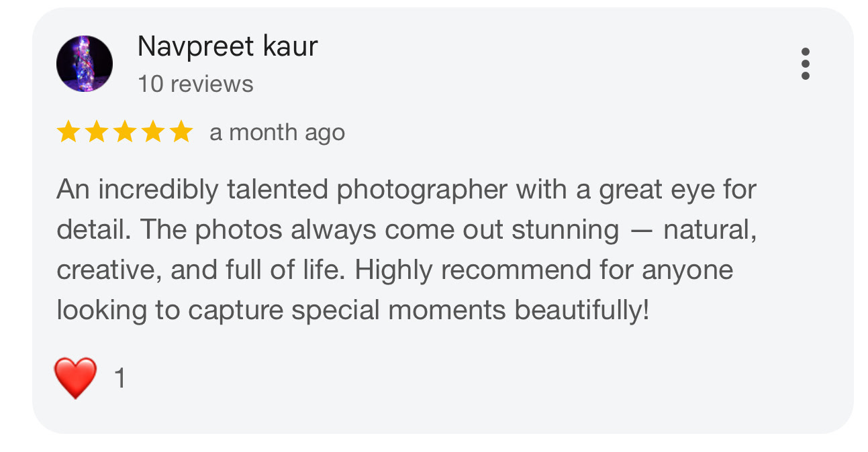Click the red heart reaction icon

click(x=75, y=378)
